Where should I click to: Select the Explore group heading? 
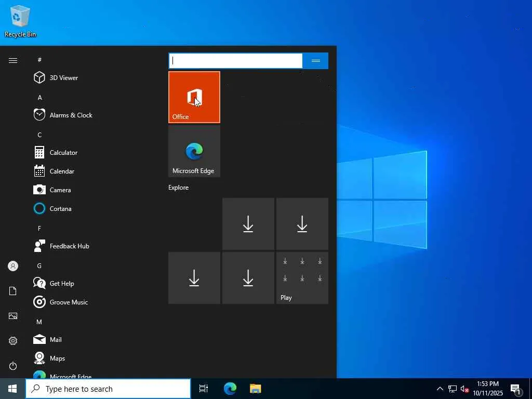(179, 187)
